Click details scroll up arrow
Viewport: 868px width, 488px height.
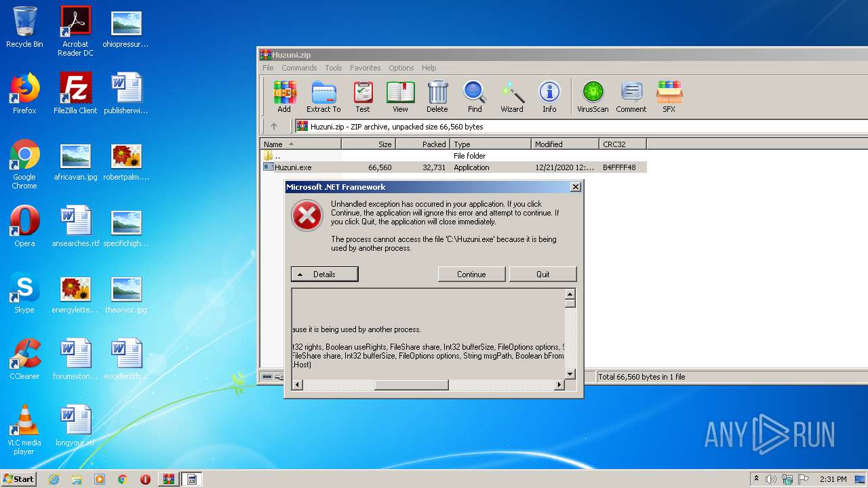click(x=570, y=294)
